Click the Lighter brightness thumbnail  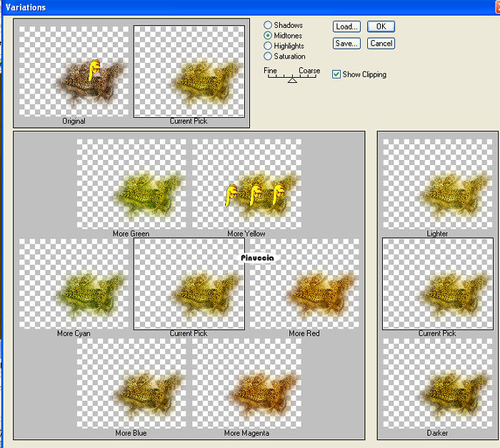pos(437,184)
